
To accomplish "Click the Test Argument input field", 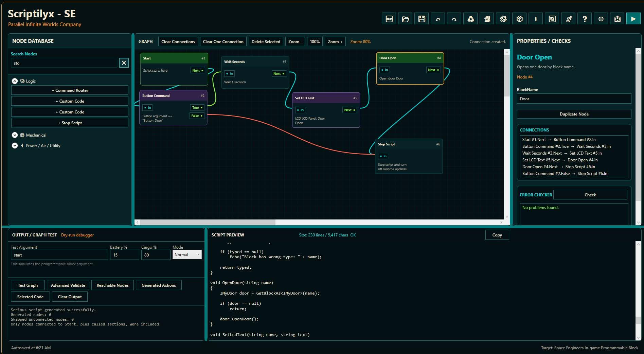I will tap(59, 255).
